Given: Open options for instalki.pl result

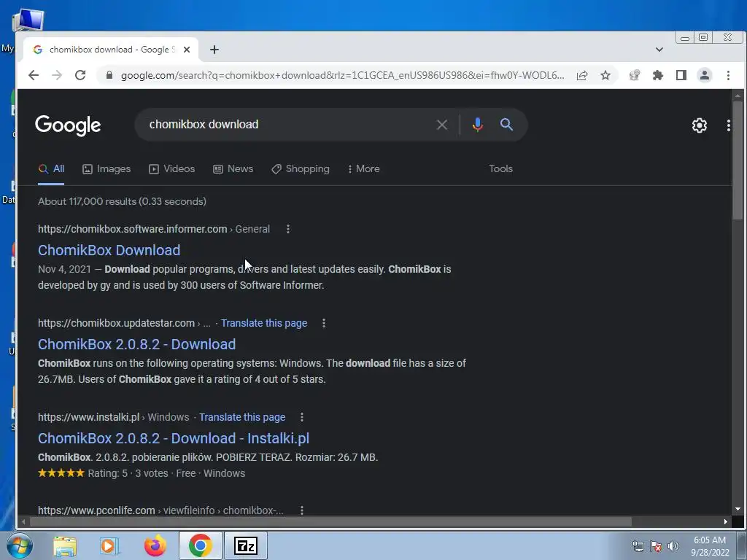Looking at the screenshot, I should 301,417.
